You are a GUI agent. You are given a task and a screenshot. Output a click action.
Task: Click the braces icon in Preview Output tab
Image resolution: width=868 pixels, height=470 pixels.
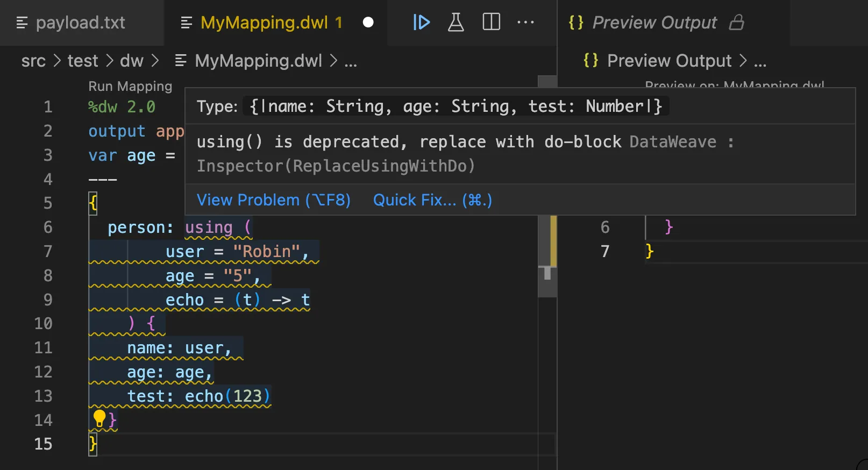576,23
